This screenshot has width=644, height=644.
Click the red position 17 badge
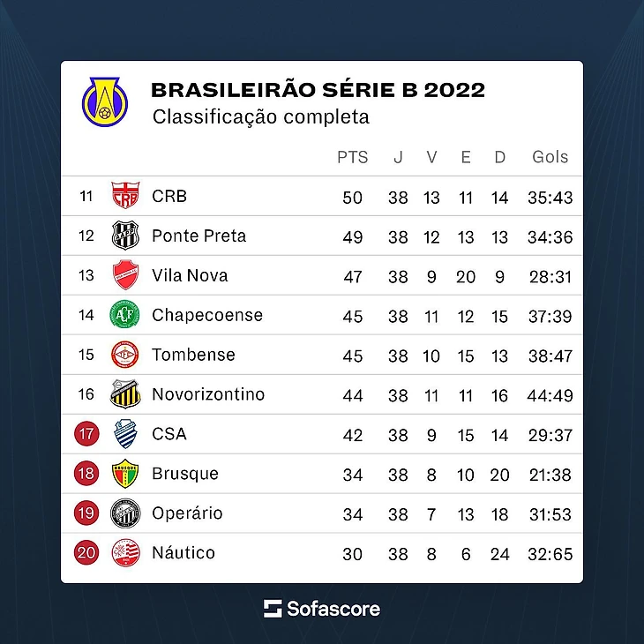point(86,434)
